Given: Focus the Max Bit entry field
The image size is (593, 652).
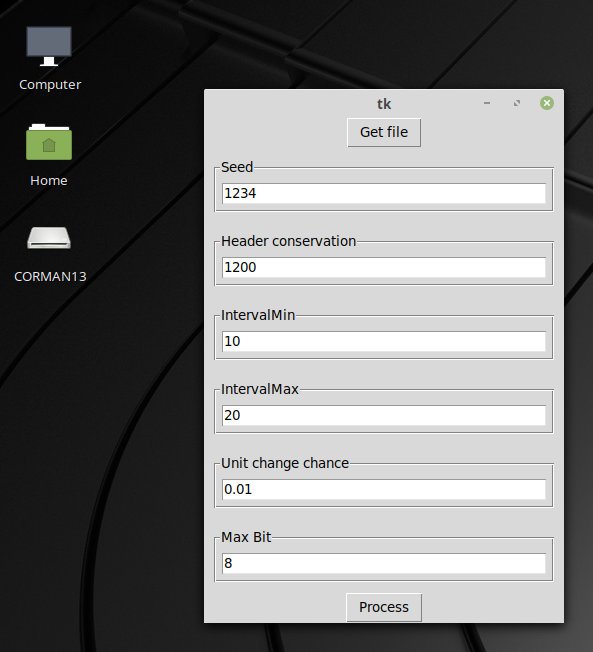Looking at the screenshot, I should [384, 563].
